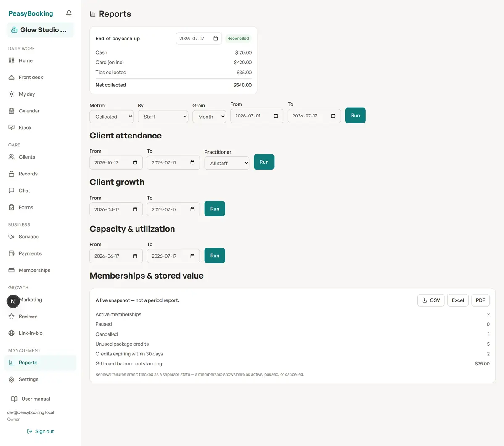
Task: Click the Sign out link
Action: (40, 431)
